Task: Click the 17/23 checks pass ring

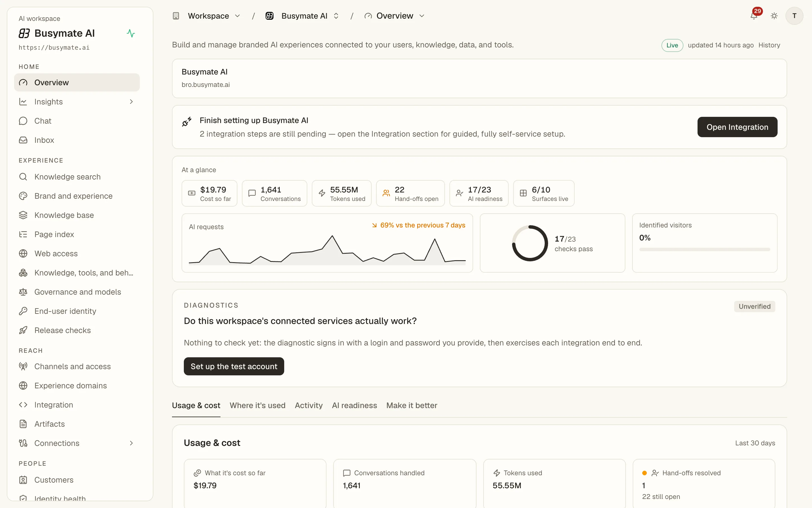Action: [530, 243]
